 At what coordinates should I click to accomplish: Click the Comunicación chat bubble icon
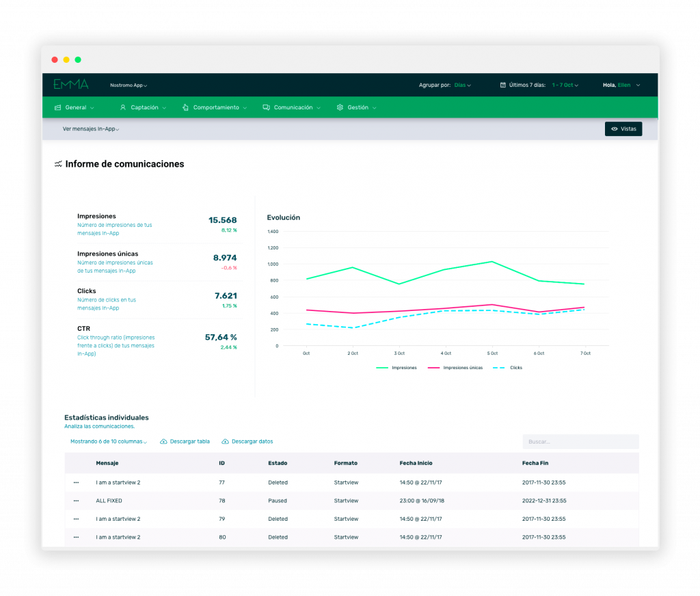267,107
